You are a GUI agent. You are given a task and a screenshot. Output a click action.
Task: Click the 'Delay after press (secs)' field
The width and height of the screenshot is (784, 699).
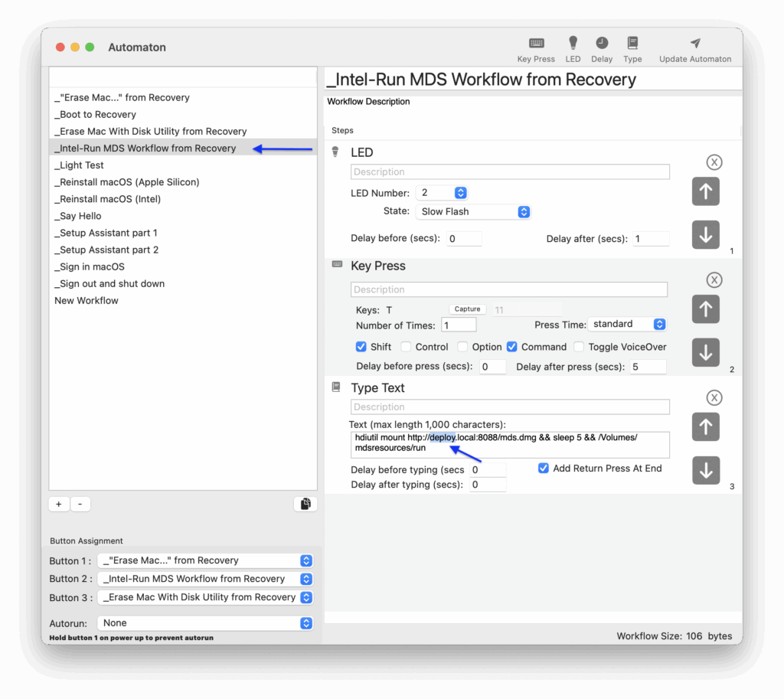(x=648, y=367)
